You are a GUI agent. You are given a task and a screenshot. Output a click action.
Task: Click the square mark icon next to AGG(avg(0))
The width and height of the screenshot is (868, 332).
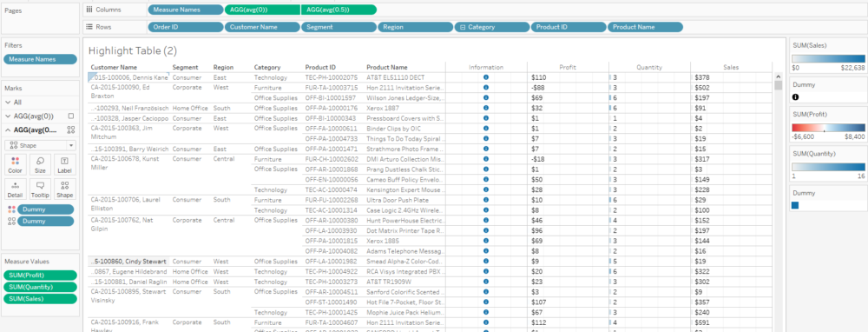click(x=71, y=116)
